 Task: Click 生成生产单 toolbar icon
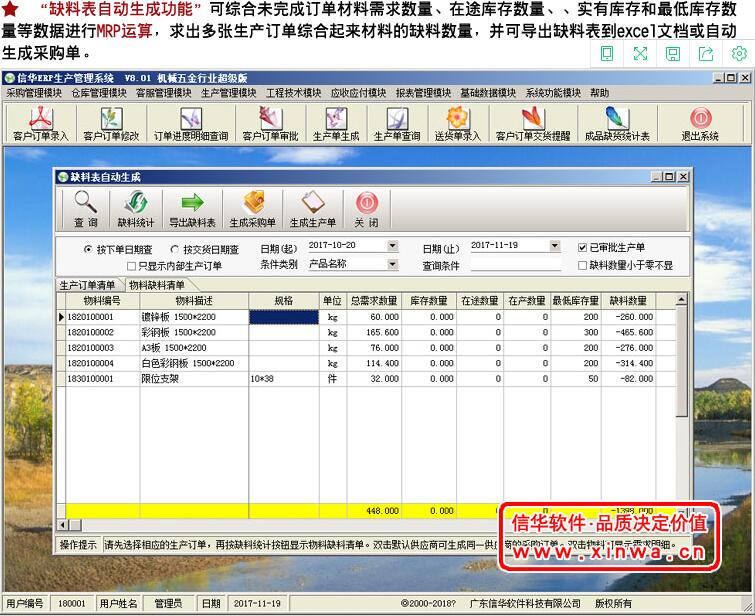pyautogui.click(x=312, y=209)
